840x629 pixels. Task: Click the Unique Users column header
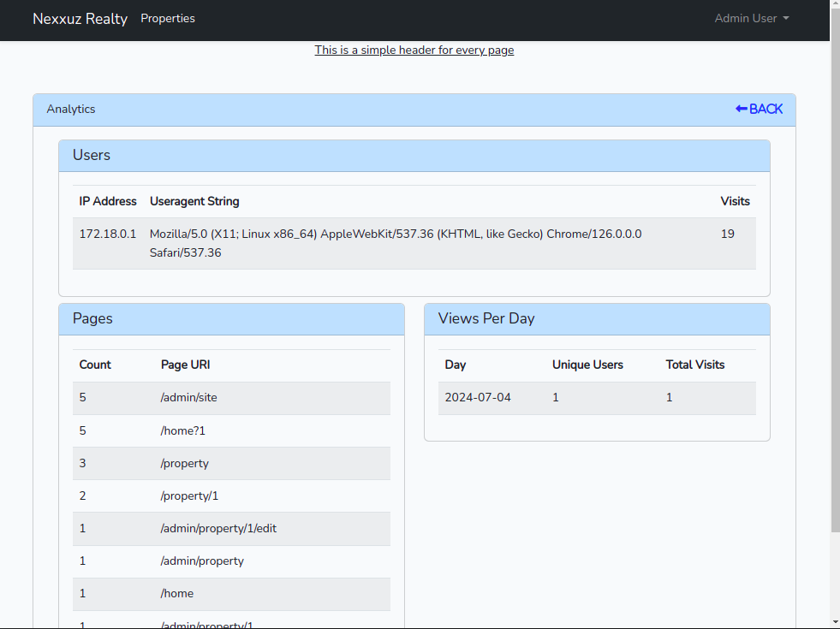click(587, 365)
